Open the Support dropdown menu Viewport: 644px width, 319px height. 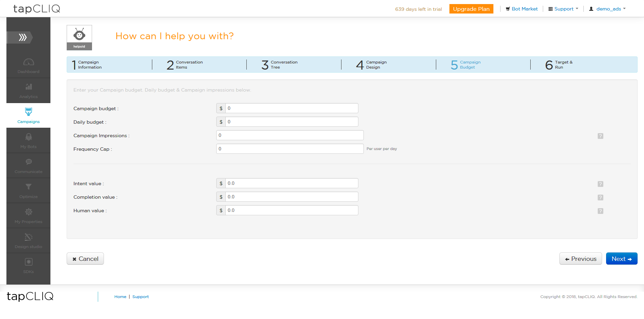click(563, 9)
